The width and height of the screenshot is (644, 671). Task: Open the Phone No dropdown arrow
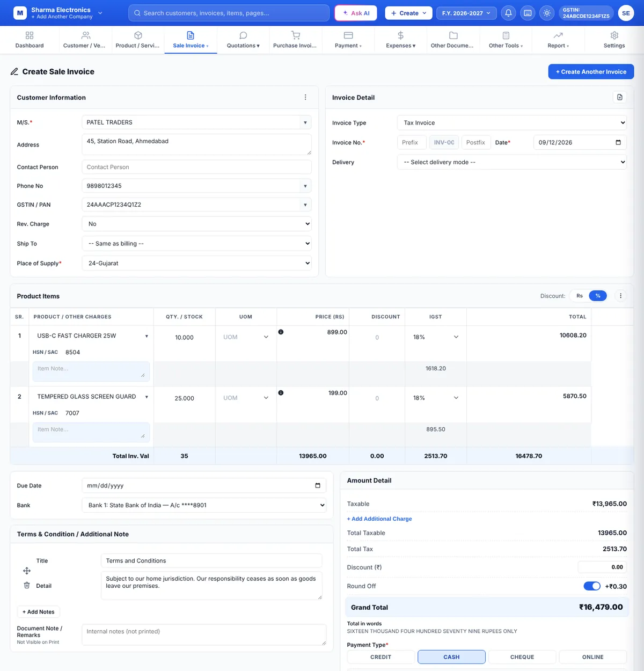point(305,186)
